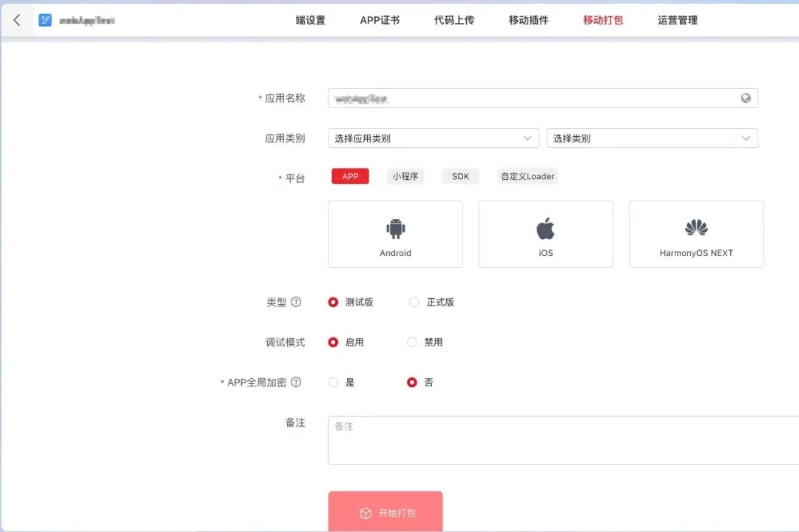Open the blue app logo icon
This screenshot has width=799, height=532.
tap(45, 20)
